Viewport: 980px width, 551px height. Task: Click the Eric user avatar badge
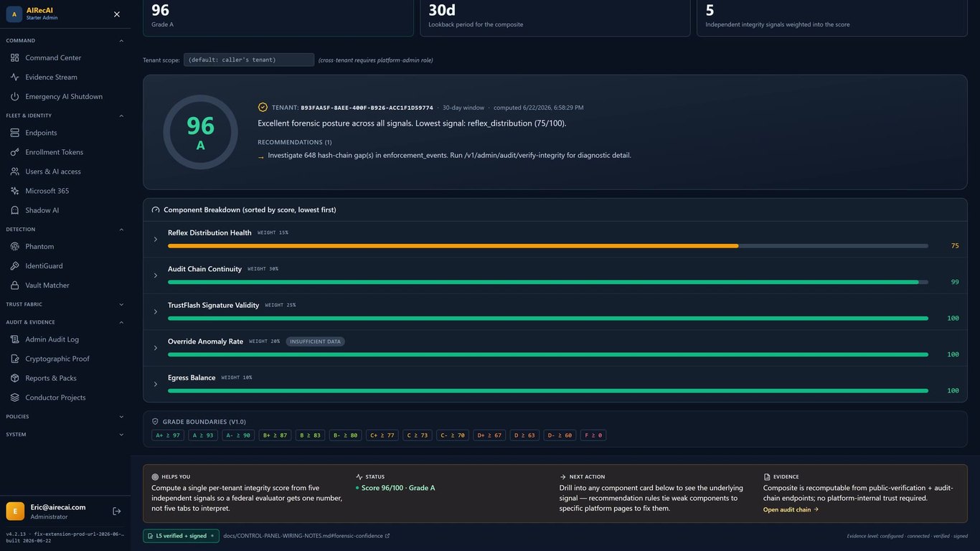[15, 511]
